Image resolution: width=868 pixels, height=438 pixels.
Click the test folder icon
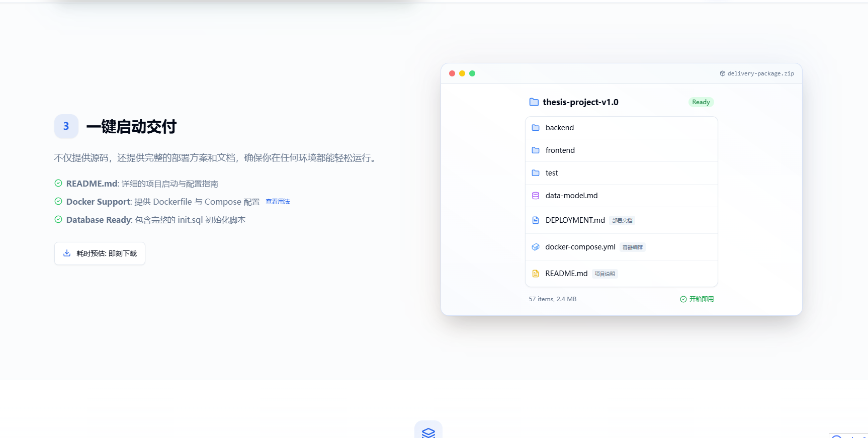tap(536, 173)
